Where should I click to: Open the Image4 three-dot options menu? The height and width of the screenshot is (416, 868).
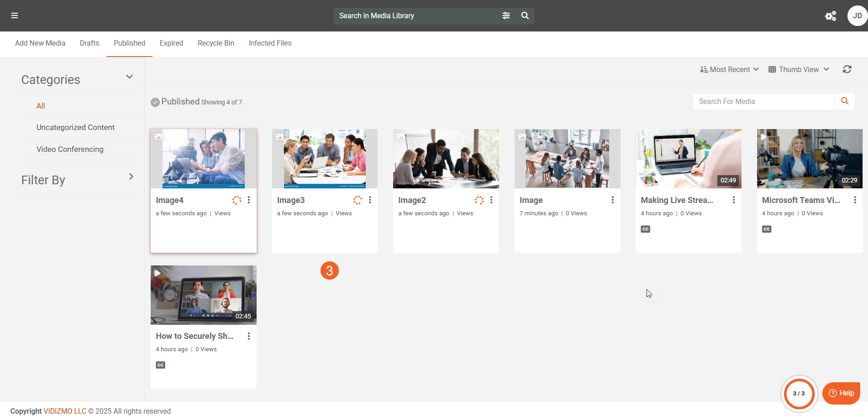[x=249, y=200]
